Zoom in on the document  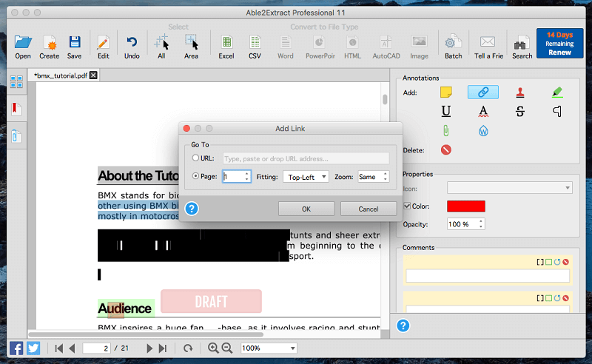coord(213,348)
